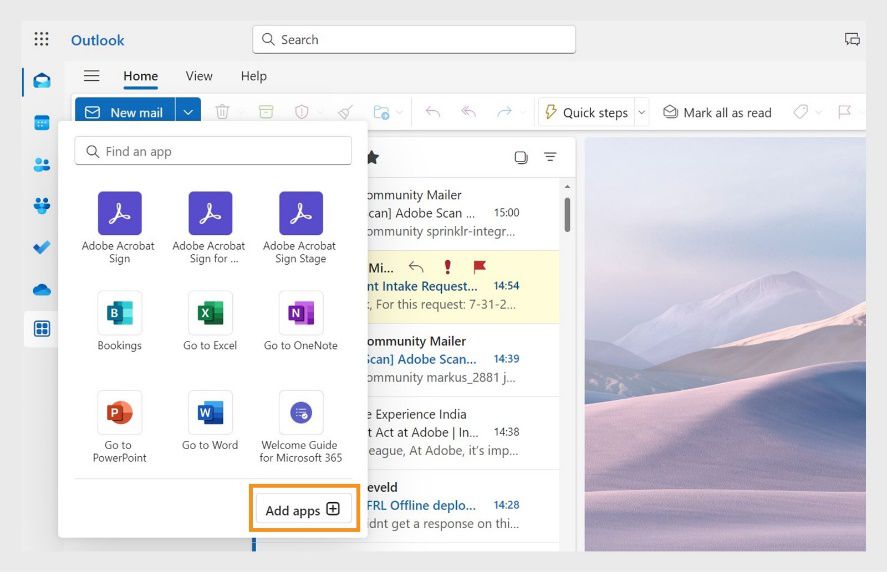Open the app launcher grid icon
This screenshot has height=572, width=887.
(41, 39)
